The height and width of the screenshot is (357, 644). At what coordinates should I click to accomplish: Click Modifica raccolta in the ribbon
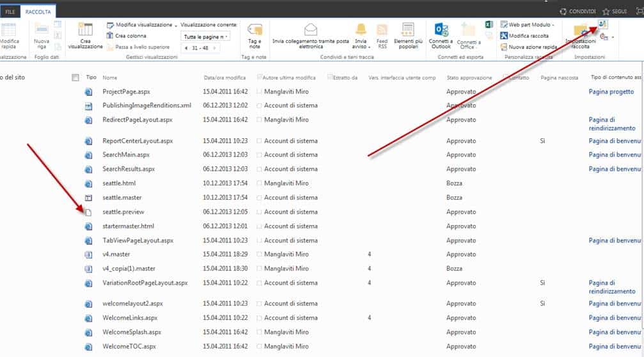click(524, 36)
